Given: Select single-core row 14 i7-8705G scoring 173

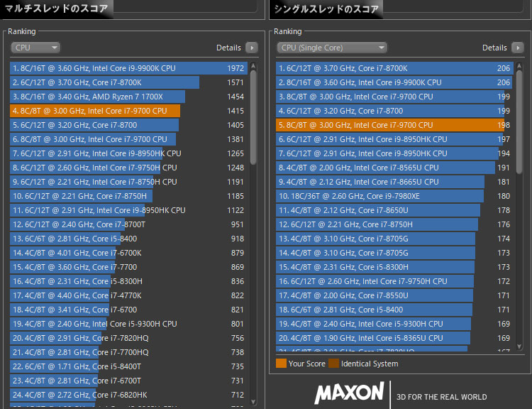Looking at the screenshot, I should click(394, 253).
